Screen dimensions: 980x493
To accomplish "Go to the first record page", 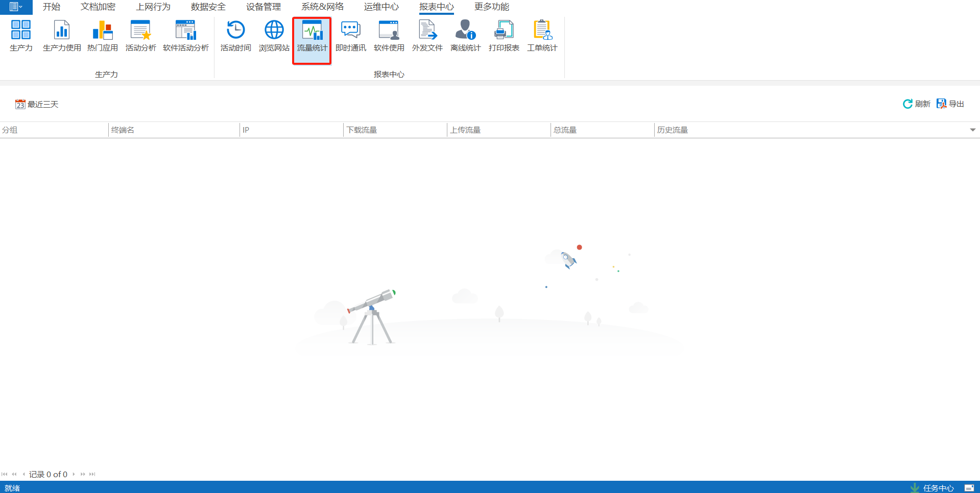I will [5, 474].
